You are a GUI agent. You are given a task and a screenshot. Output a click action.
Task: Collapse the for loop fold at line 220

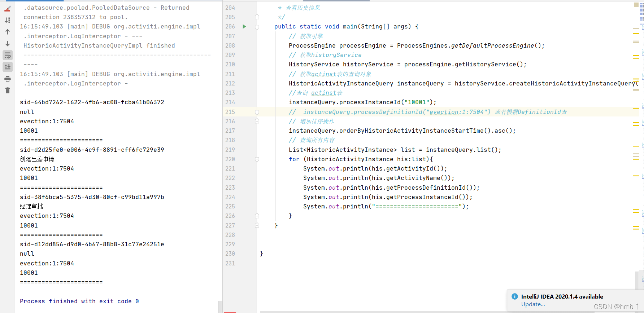[257, 159]
